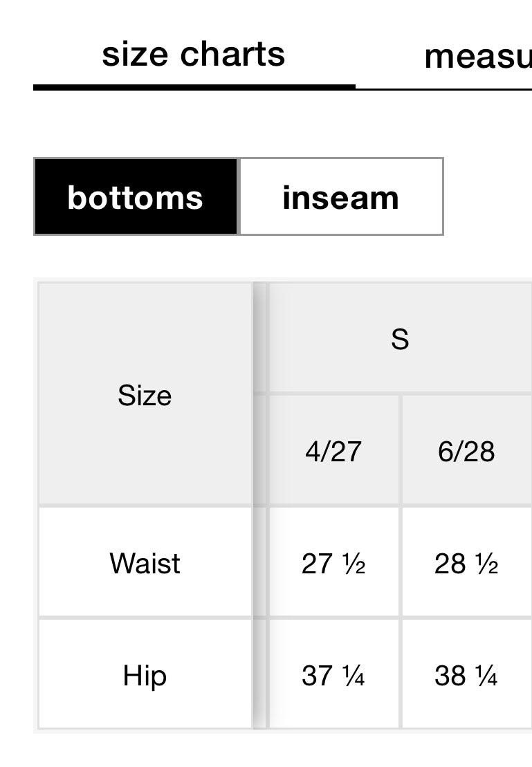The image size is (532, 767).
Task: Click hip value 38 ¼
Action: coord(466,674)
